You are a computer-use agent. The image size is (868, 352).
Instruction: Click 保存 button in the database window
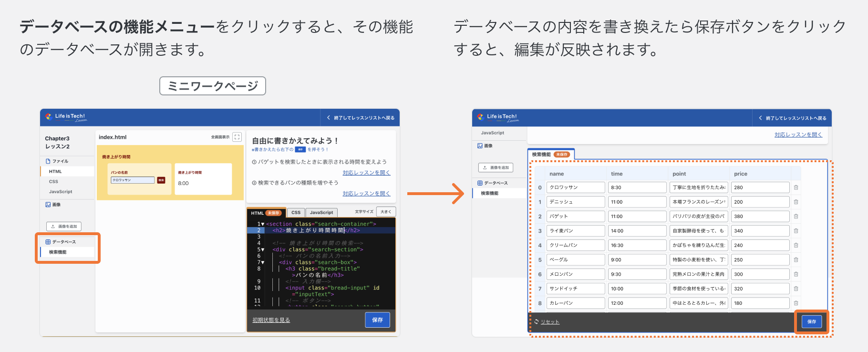[811, 322]
